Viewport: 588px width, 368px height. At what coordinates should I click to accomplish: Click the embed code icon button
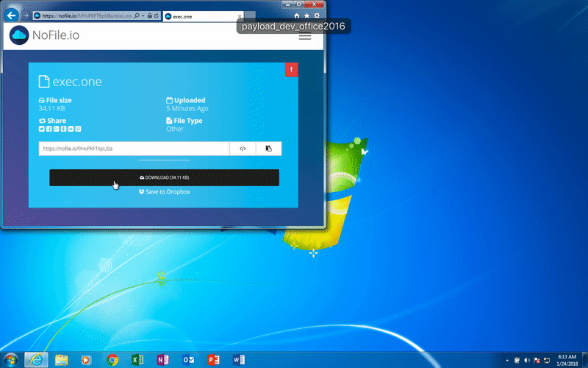(243, 149)
